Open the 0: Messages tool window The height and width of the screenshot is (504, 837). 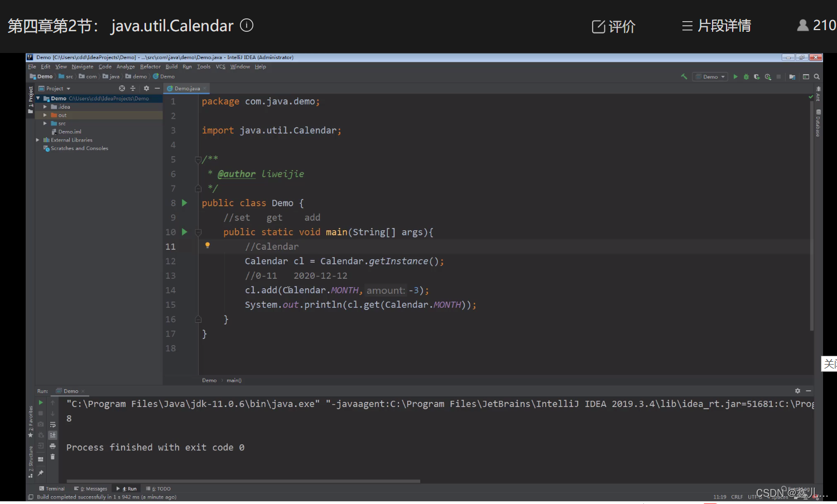point(90,489)
